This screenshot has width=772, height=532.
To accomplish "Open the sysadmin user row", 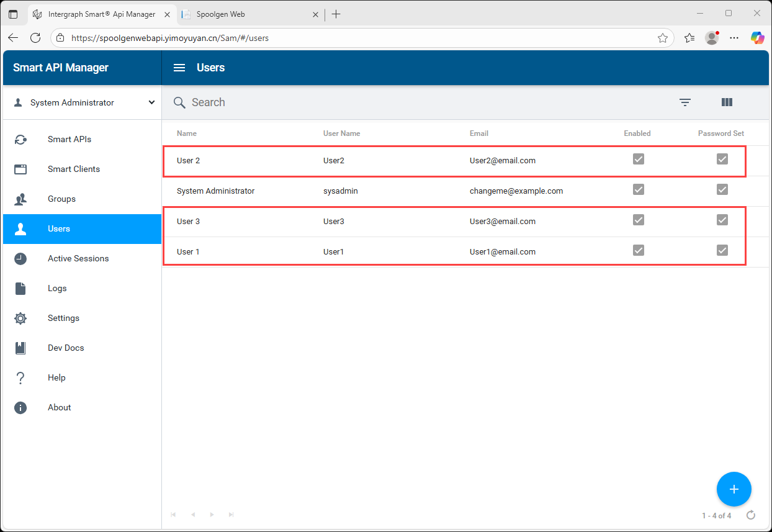I will pos(340,191).
